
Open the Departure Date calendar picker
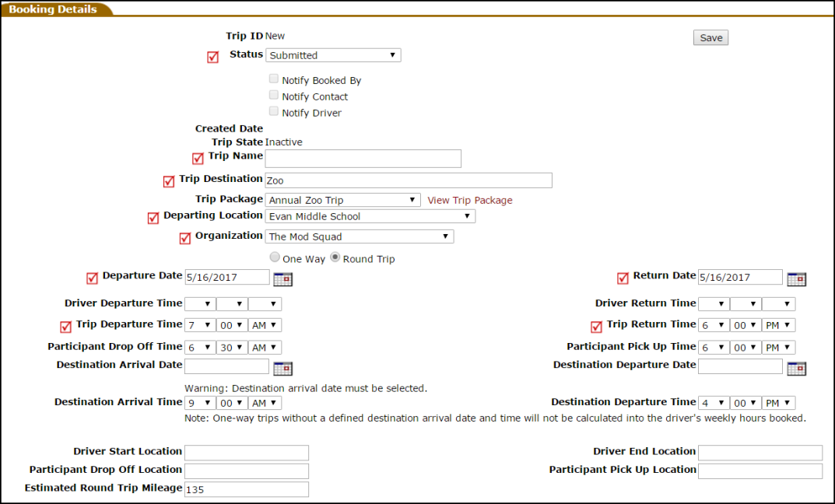(x=282, y=279)
